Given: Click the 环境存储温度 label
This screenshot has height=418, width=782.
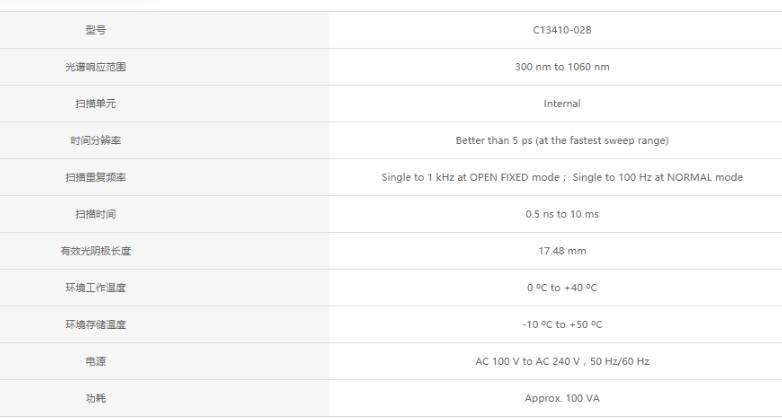Looking at the screenshot, I should point(96,325).
